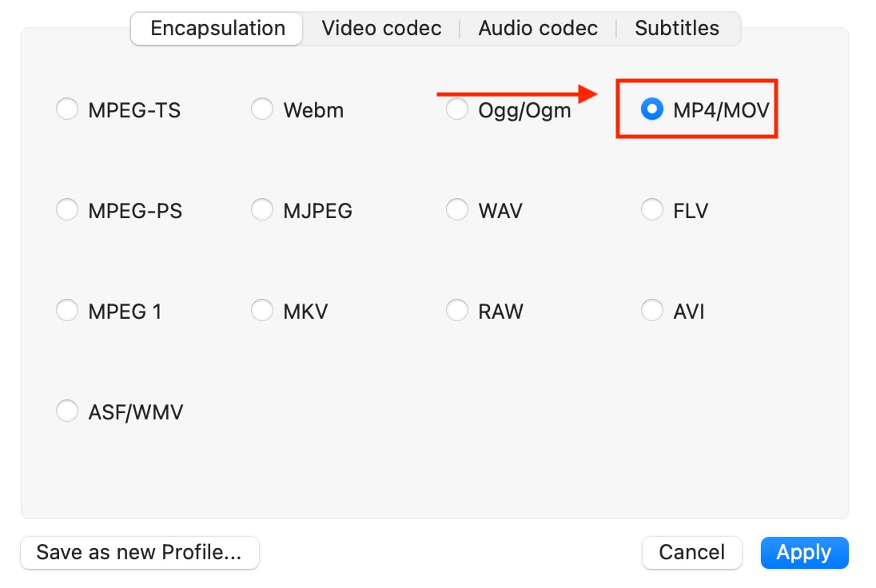The height and width of the screenshot is (588, 876).
Task: Select MPEG-PS container format
Action: pyautogui.click(x=67, y=210)
